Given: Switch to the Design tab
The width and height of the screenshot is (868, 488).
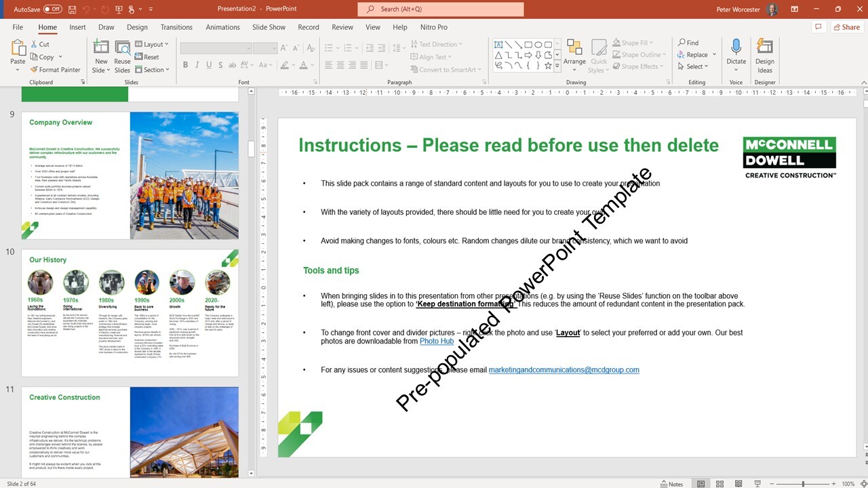Looking at the screenshot, I should coord(137,27).
